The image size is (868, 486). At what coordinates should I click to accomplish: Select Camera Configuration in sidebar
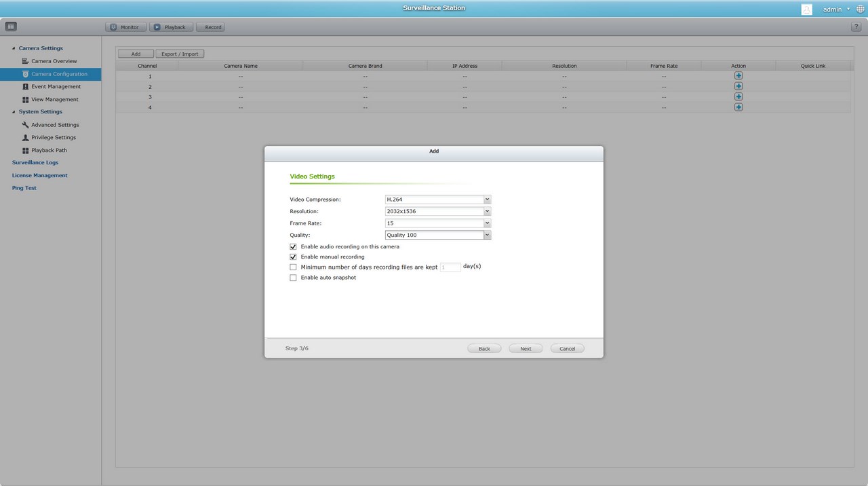(x=60, y=74)
